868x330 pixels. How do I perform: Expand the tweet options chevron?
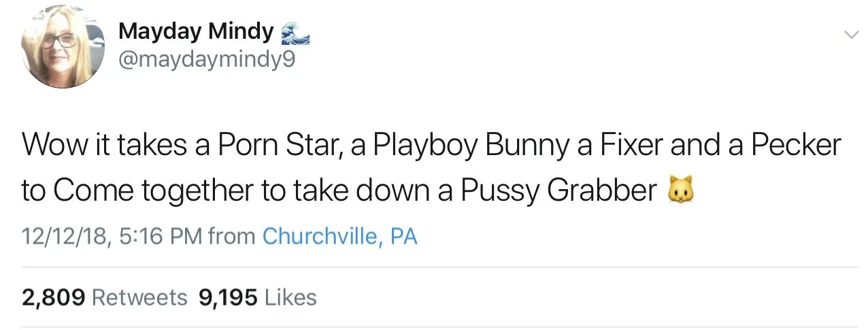coord(850,34)
